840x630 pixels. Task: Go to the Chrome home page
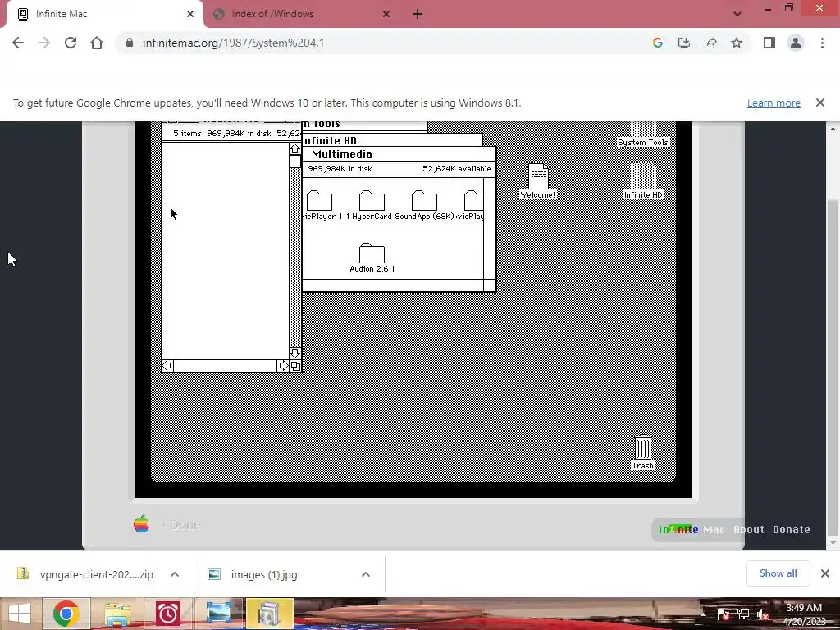coord(97,43)
